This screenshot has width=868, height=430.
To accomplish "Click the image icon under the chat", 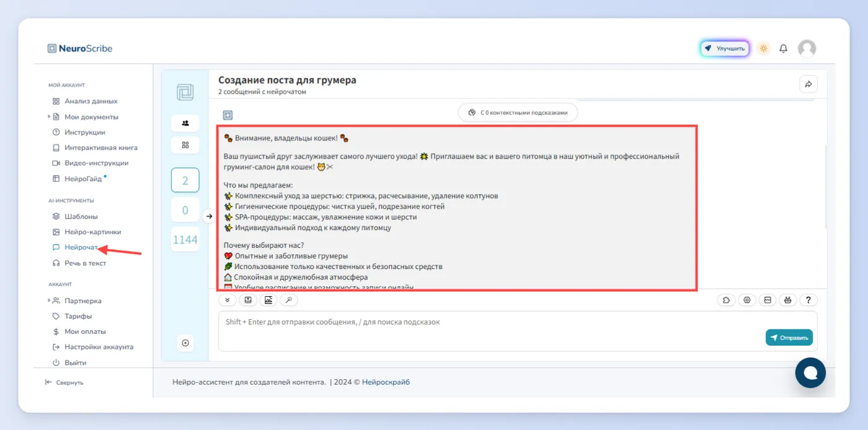I will point(268,300).
